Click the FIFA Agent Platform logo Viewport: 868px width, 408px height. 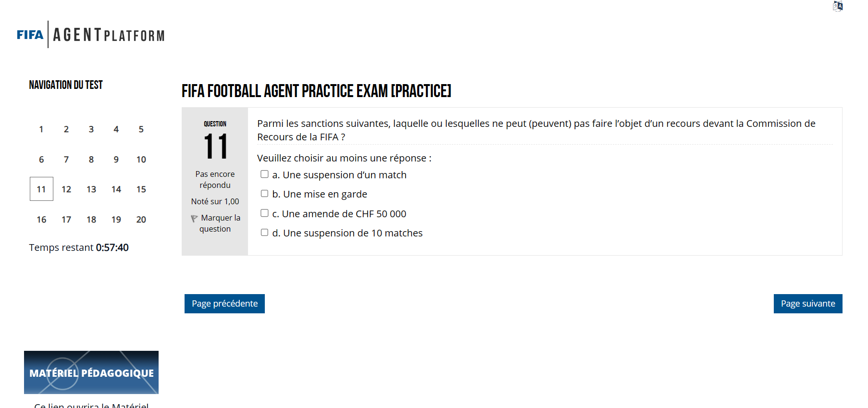(x=90, y=35)
